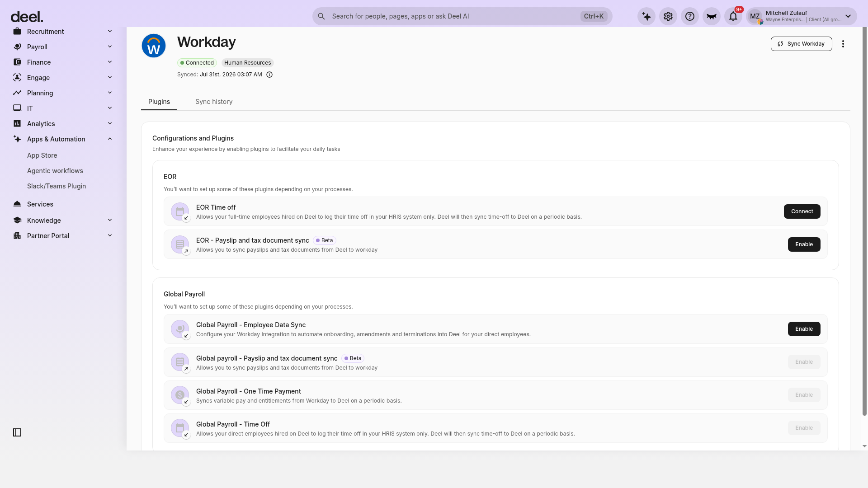Screen dimensions: 868x488
Task: Click Enable for One Time Payment
Action: (804, 395)
